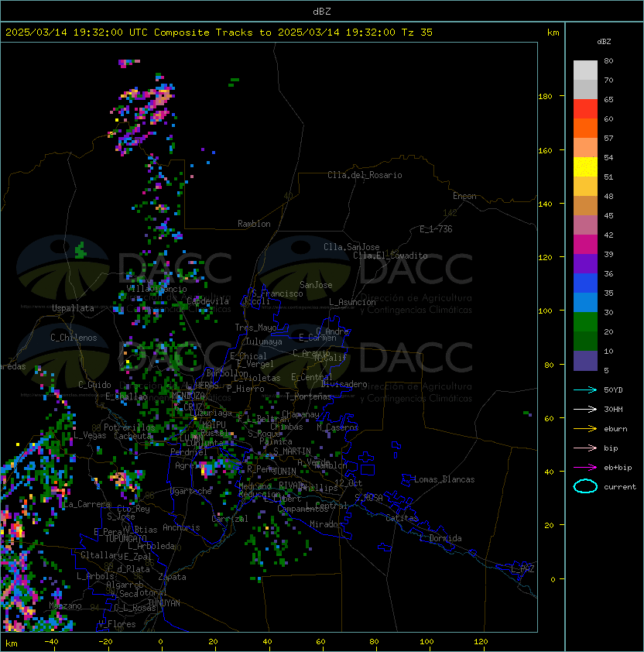644x652 pixels.
Task: Click the 'S_MARTIN' map label
Action: [x=292, y=451]
